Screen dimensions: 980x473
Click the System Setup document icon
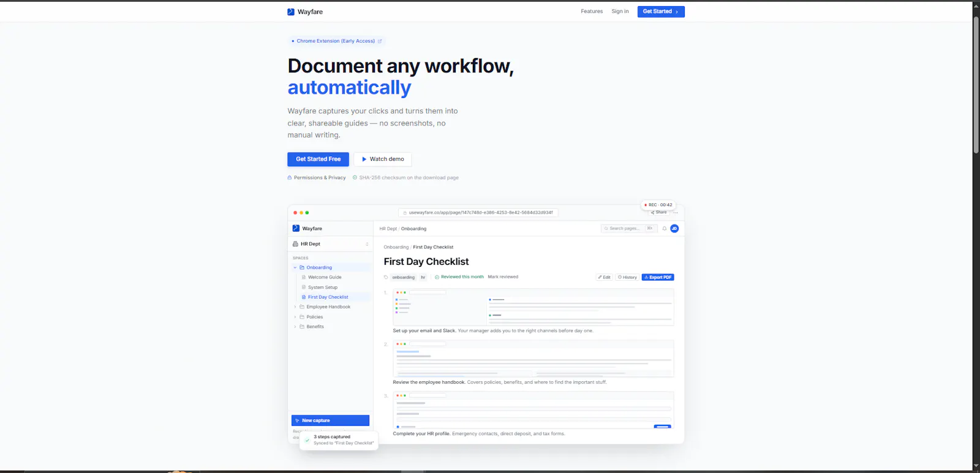click(x=304, y=287)
